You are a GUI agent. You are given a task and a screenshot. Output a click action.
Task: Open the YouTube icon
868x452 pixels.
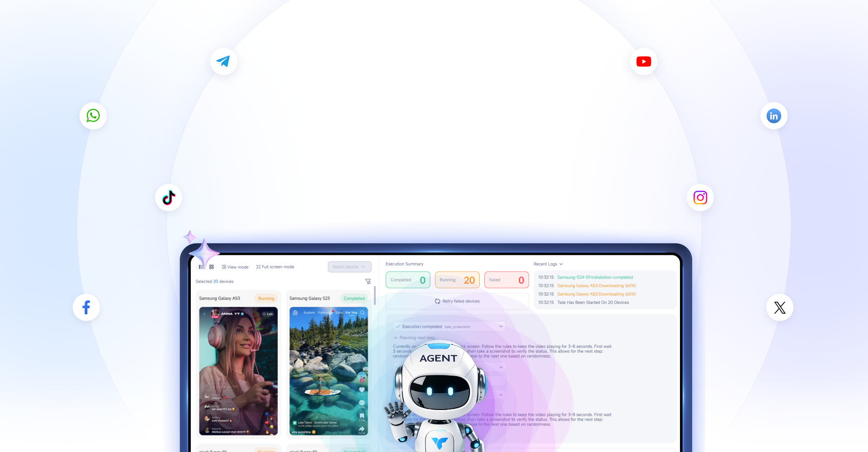tap(643, 61)
